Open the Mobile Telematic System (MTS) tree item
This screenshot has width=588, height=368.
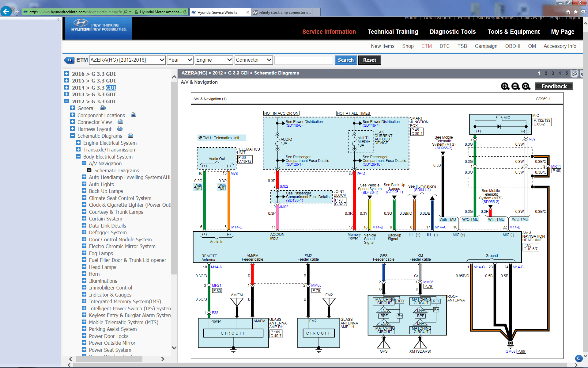(123, 322)
